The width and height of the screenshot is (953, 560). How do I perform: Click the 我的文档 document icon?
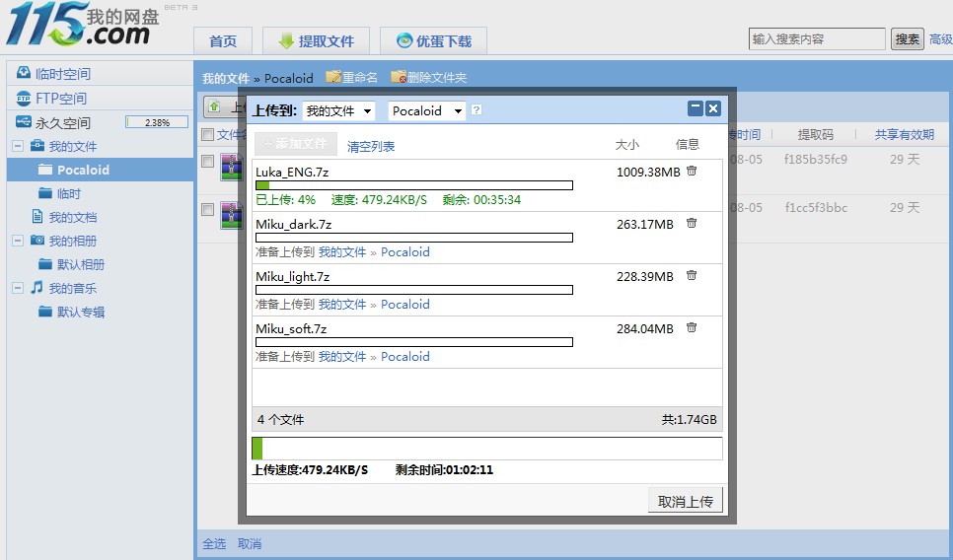pos(37,216)
